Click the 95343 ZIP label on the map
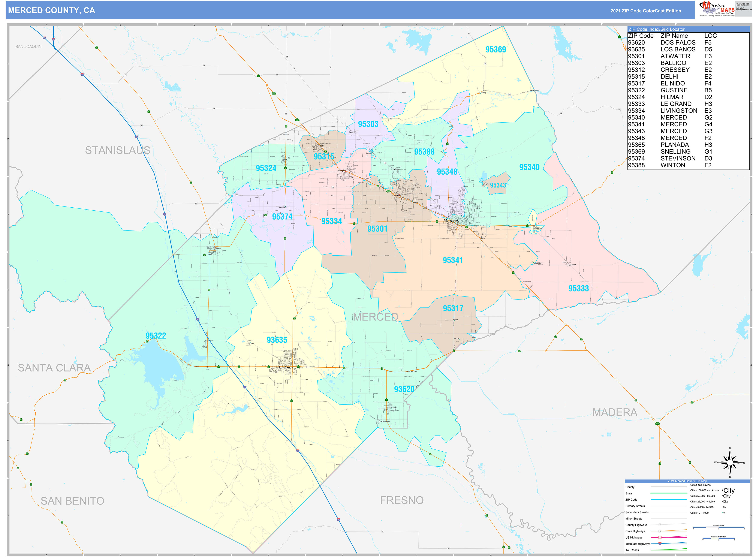 (498, 185)
